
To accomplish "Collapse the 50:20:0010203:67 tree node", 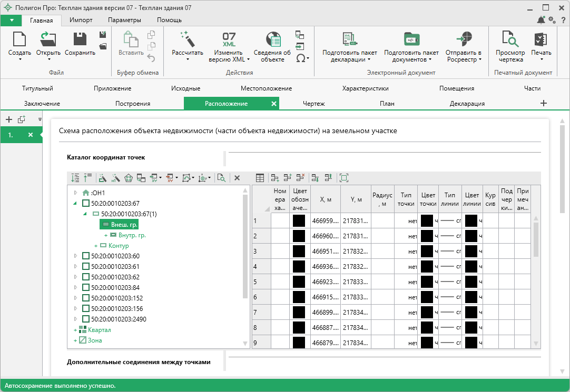I will tap(75, 204).
